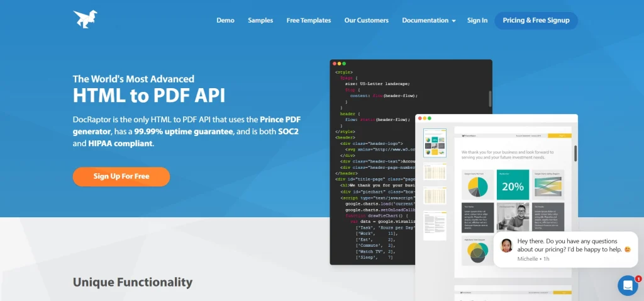Click the 20% teal tile in preview
Screen dimensions: 644x301
(513, 185)
